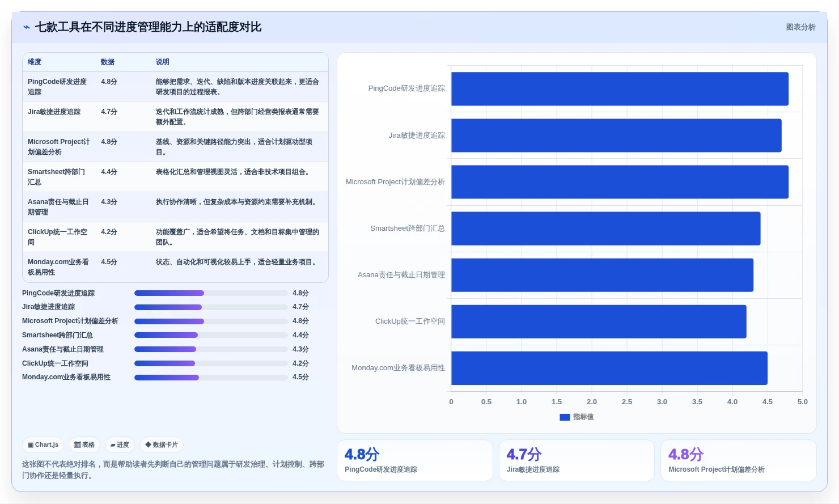839x504 pixels.
Task: Click the 4.4分 value in Smartsheet row
Action: coord(109,172)
